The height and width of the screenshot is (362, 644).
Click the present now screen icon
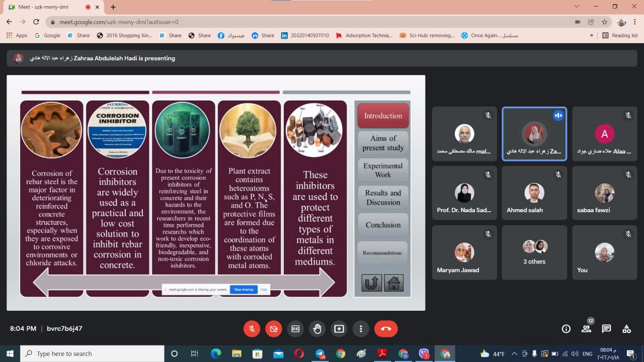pyautogui.click(x=339, y=329)
